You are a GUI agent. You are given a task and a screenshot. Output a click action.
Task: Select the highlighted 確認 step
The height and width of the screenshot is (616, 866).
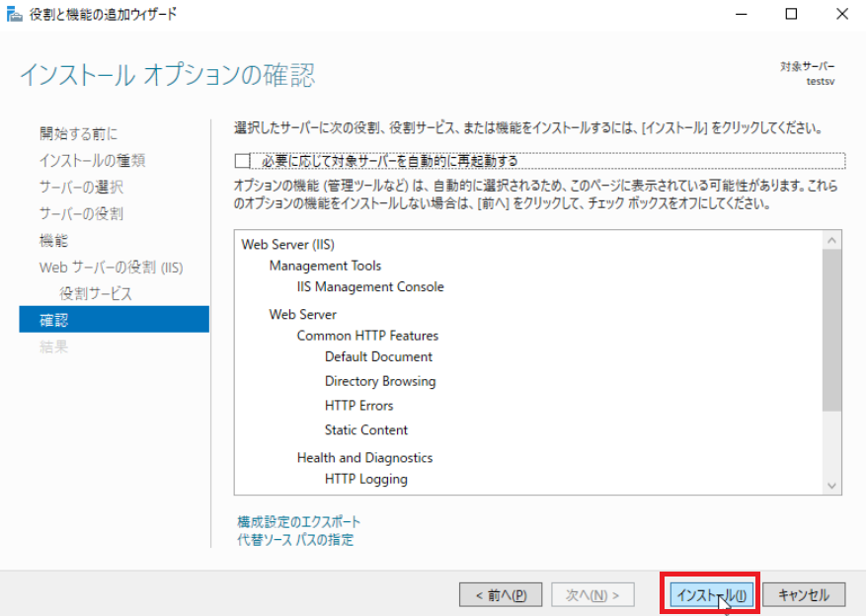[114, 320]
